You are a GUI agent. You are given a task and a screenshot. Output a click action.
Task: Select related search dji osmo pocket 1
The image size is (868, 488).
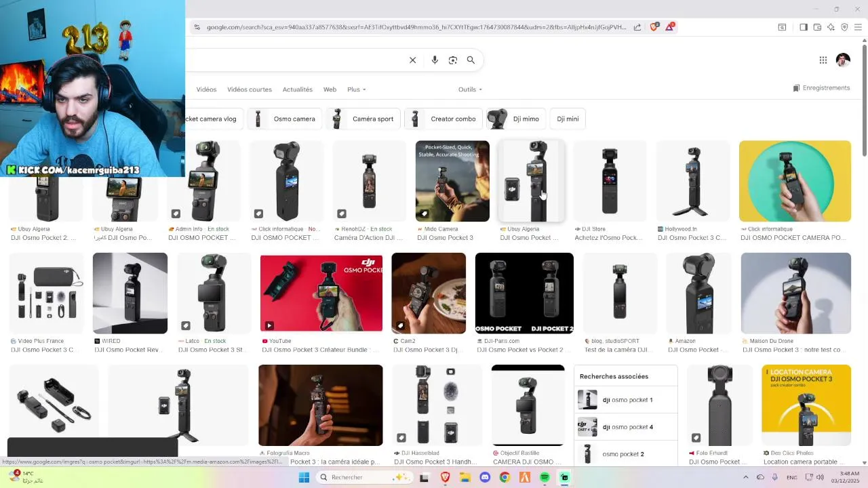click(625, 400)
